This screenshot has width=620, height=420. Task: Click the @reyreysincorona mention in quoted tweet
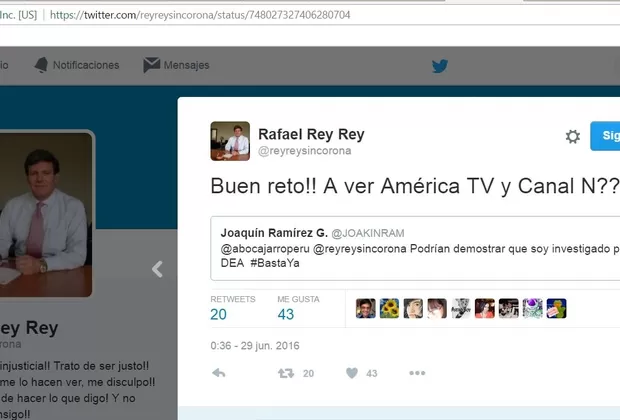(x=359, y=249)
